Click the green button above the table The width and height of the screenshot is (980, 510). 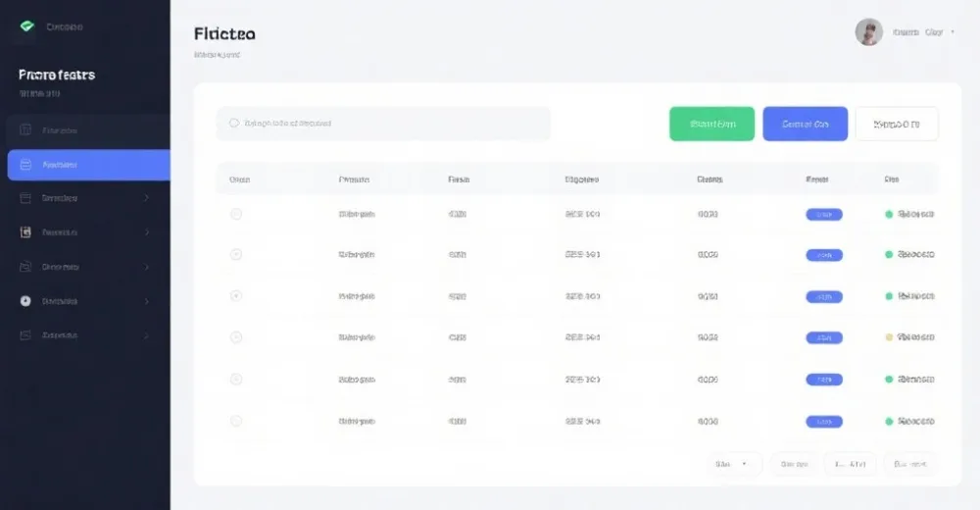tap(711, 124)
